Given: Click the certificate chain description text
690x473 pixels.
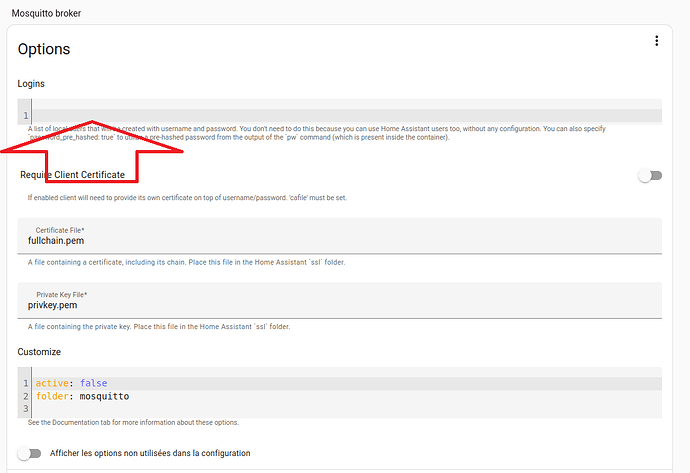Looking at the screenshot, I should pos(187,262).
